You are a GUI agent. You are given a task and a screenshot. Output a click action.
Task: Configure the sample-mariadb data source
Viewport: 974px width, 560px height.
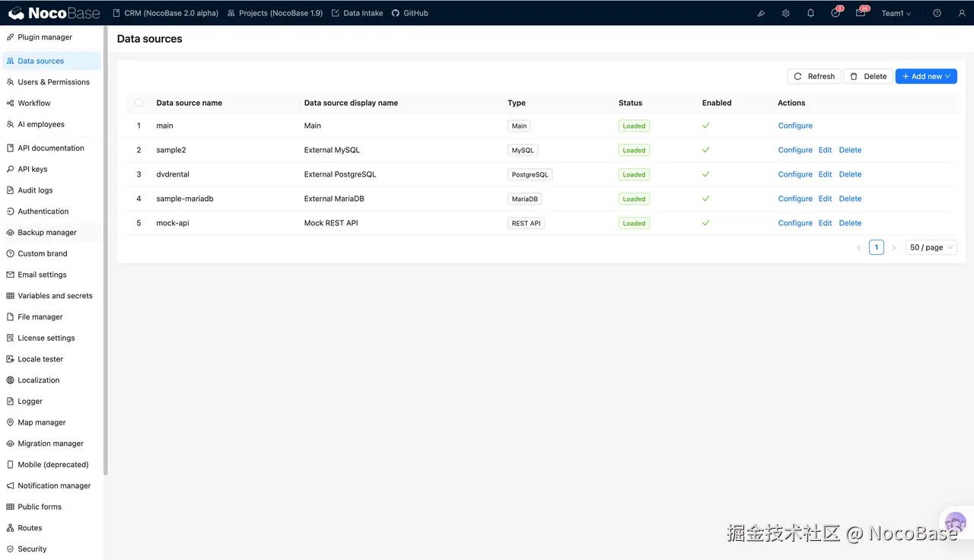[x=795, y=199]
